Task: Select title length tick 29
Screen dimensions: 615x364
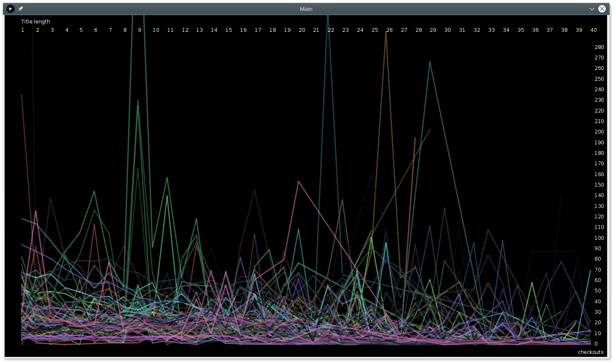Action: click(433, 30)
